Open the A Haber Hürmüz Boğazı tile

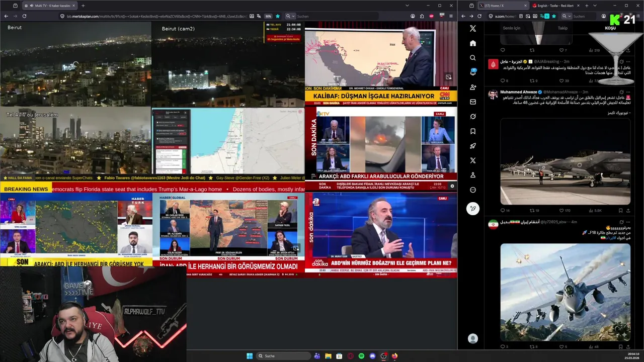[x=381, y=235]
